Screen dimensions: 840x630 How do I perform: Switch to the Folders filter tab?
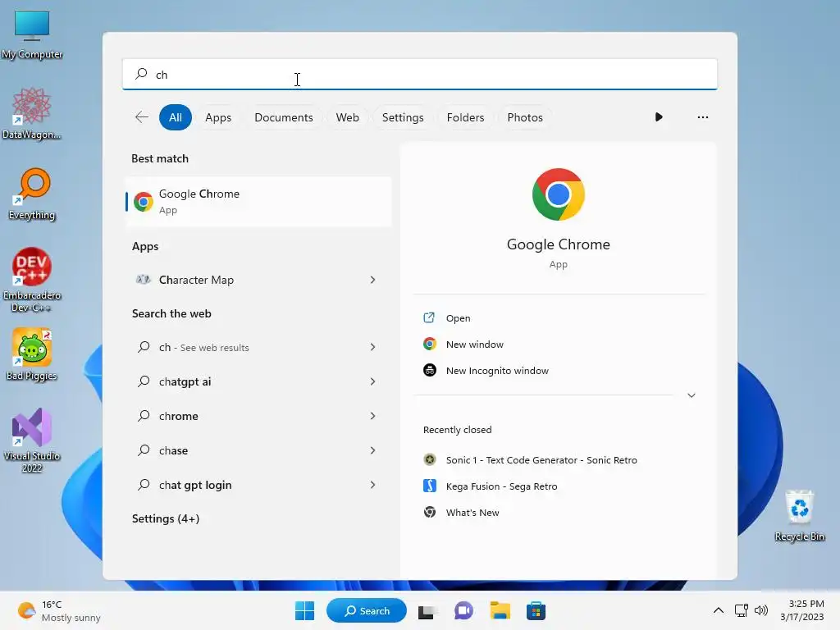[465, 117]
